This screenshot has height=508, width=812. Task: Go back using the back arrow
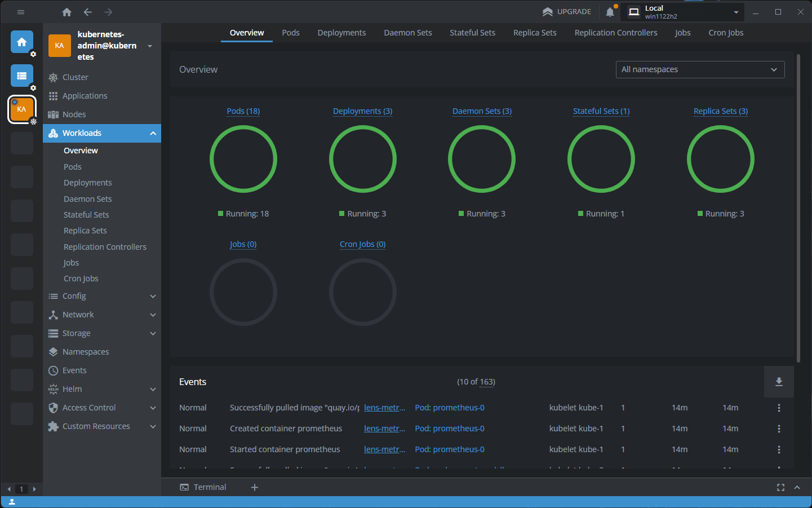click(x=88, y=12)
